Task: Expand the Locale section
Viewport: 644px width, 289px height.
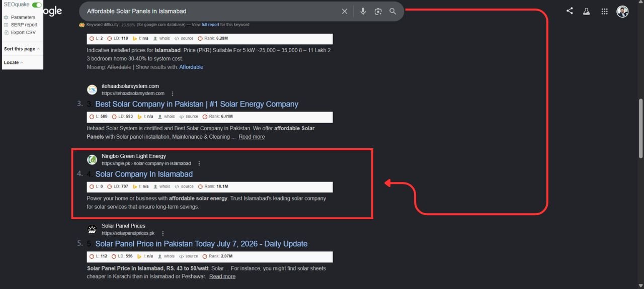Action: [x=14, y=63]
